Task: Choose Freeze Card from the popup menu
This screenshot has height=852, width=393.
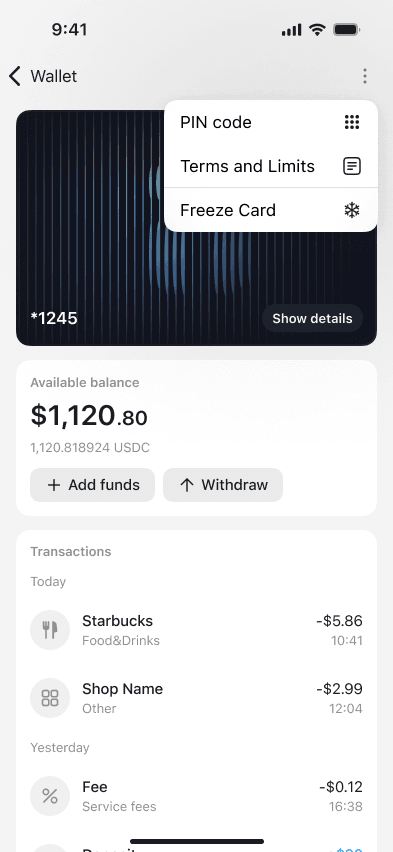Action: point(271,210)
